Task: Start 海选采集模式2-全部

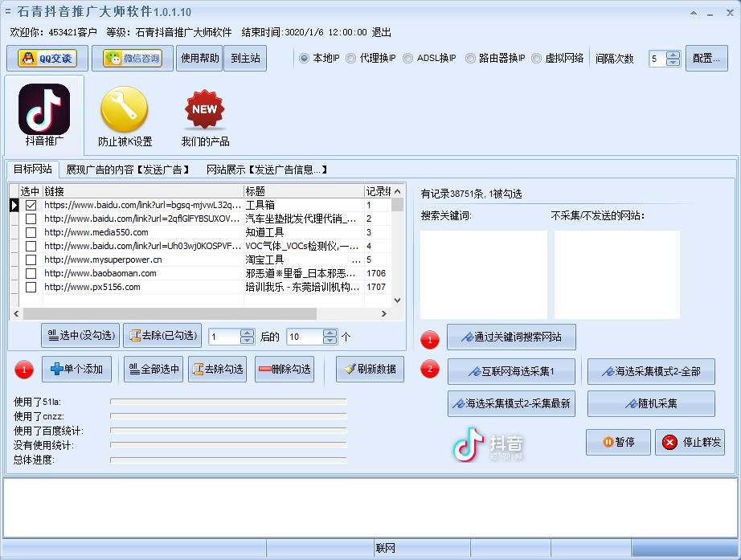Action: (651, 371)
